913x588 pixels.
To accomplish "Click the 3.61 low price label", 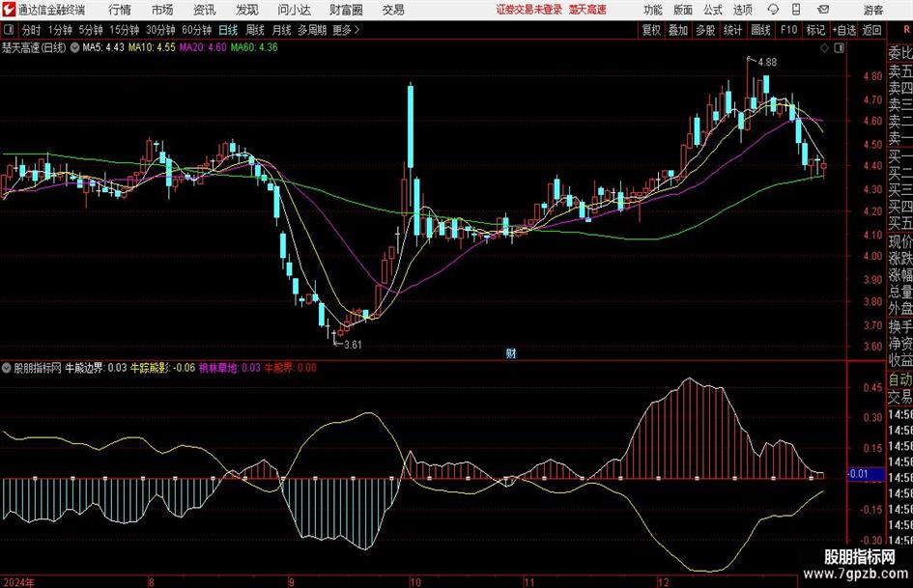I will (353, 345).
